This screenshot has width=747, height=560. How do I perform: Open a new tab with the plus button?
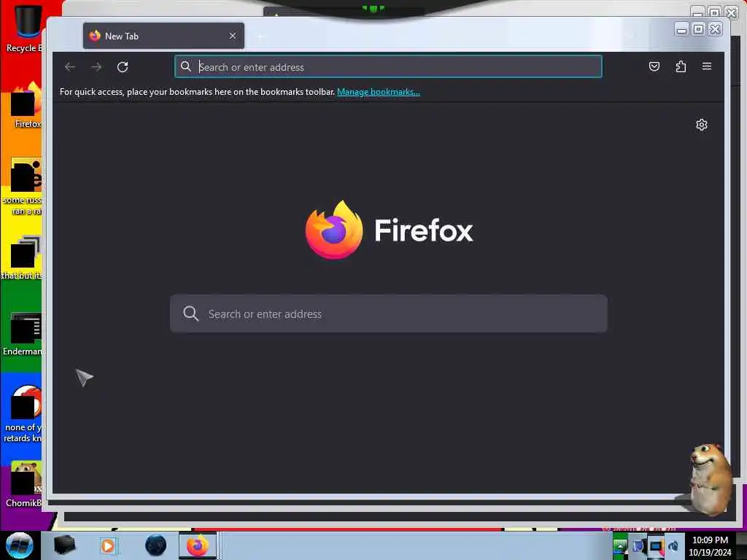coord(260,36)
